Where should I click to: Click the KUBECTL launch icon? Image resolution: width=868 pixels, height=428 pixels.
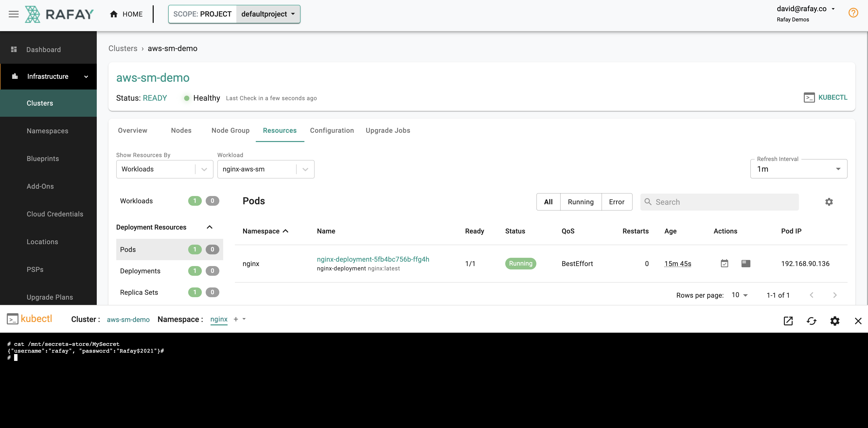[x=809, y=98]
